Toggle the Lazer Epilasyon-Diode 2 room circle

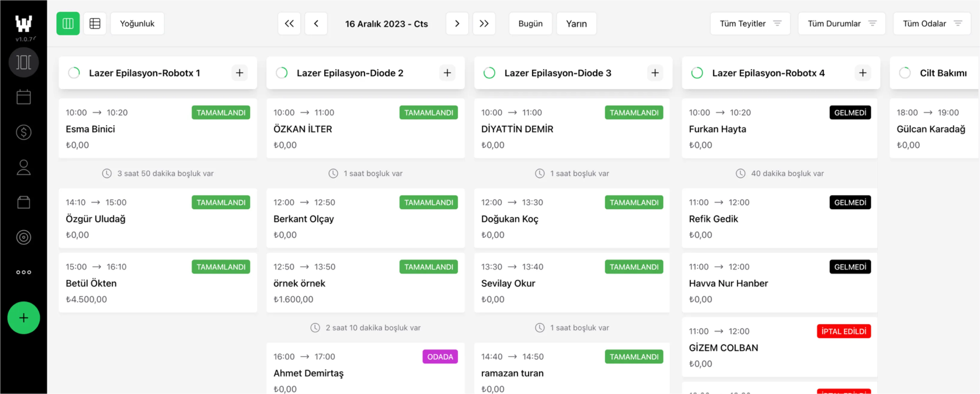(282, 73)
